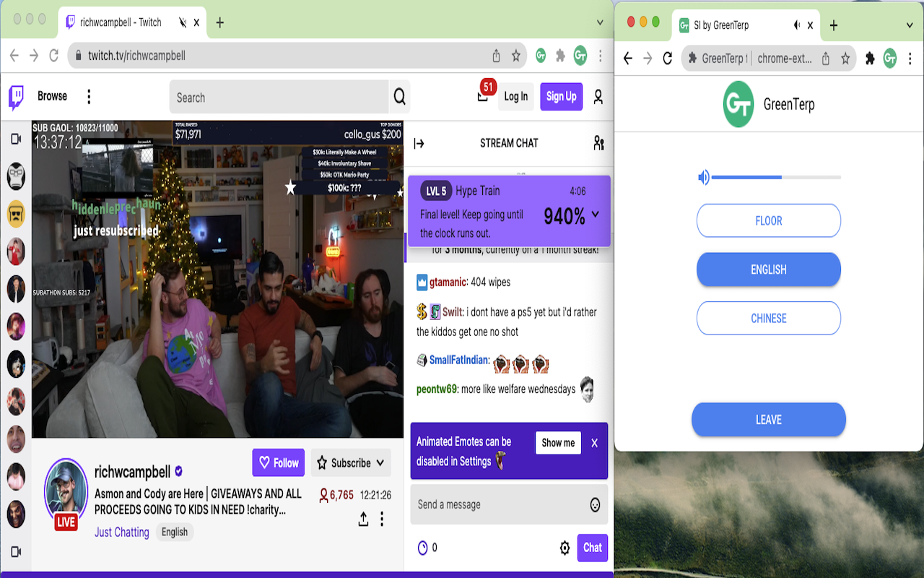This screenshot has height=578, width=924.
Task: Open tab search dropdown in Twitch window
Action: pyautogui.click(x=601, y=22)
